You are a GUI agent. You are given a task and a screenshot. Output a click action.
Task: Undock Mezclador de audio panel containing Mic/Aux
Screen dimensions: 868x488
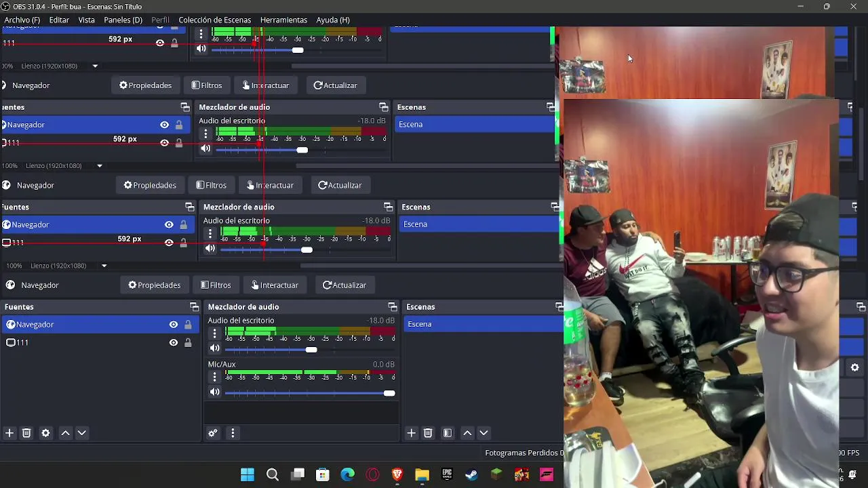coord(392,307)
